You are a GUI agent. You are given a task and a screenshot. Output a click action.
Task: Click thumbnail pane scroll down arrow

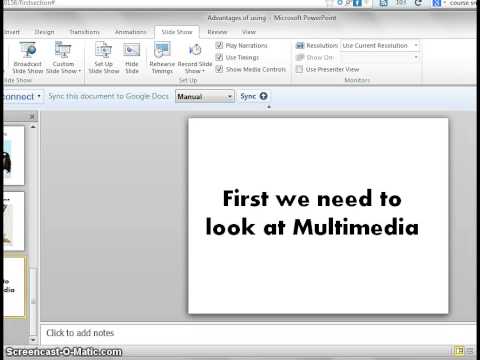click(33, 340)
